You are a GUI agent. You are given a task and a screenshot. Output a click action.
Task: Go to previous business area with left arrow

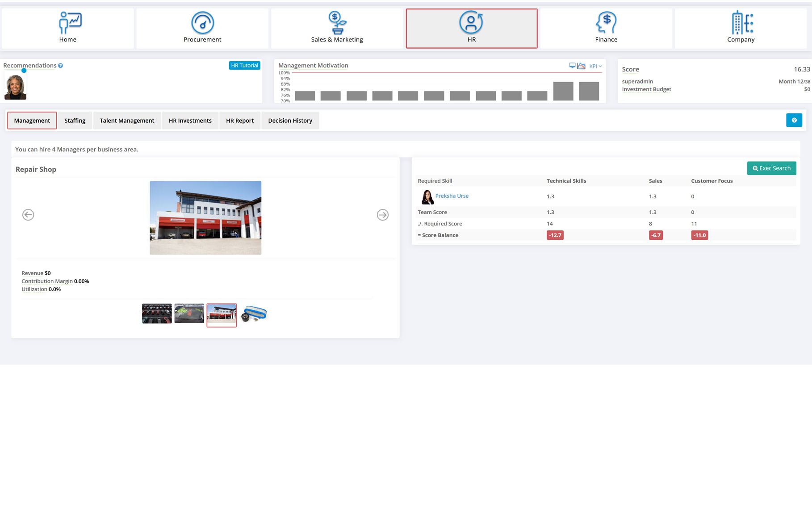[28, 215]
